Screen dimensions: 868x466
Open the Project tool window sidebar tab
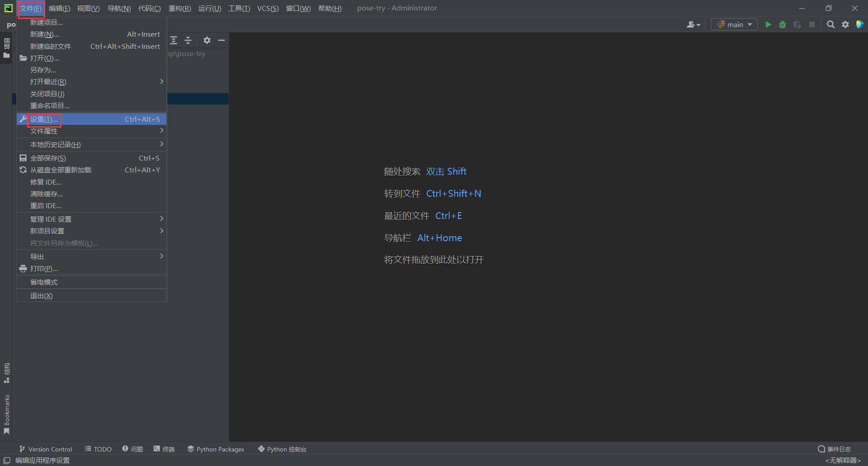(x=6, y=48)
